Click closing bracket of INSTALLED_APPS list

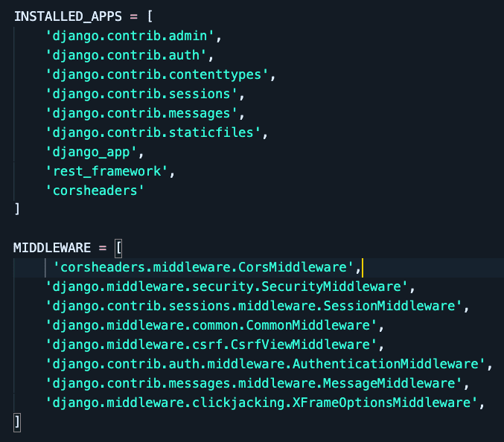coord(17,209)
